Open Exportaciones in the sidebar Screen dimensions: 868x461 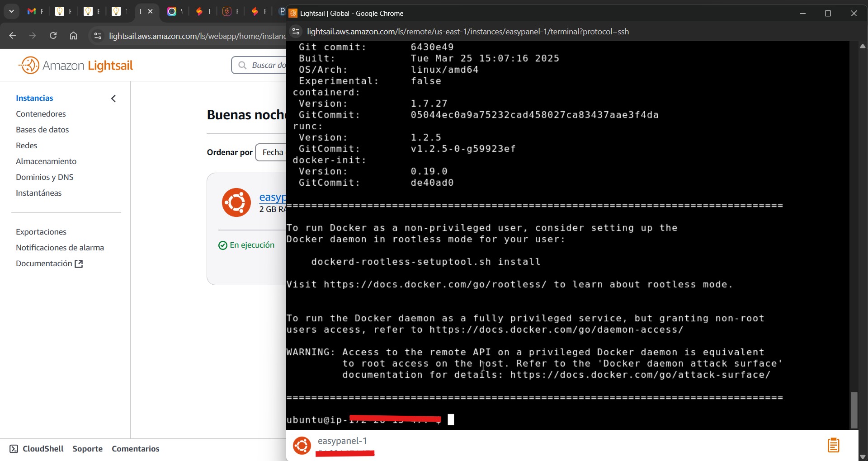click(41, 232)
